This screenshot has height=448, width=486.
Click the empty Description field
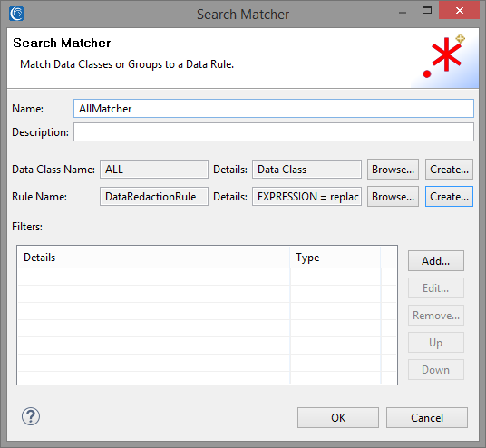274,132
